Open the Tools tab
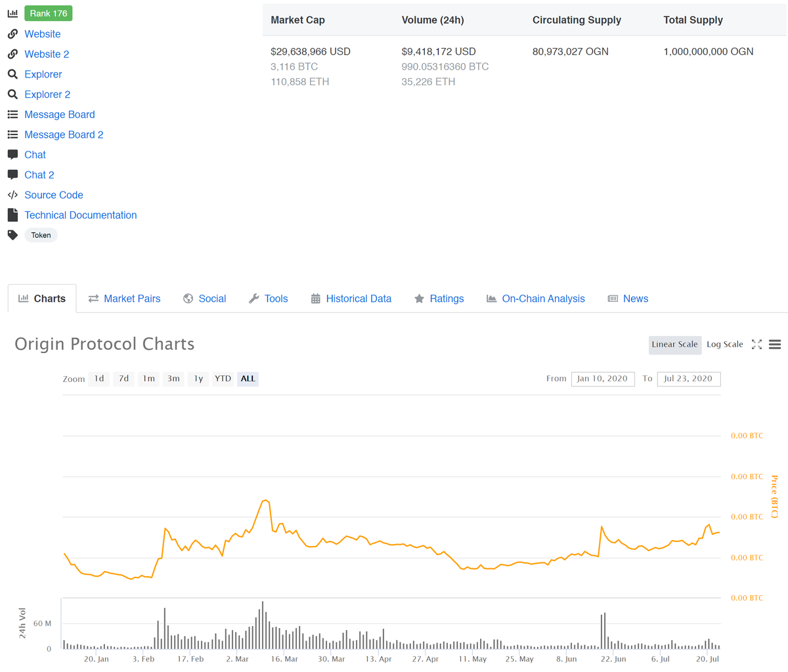This screenshot has height=672, width=788. [268, 299]
